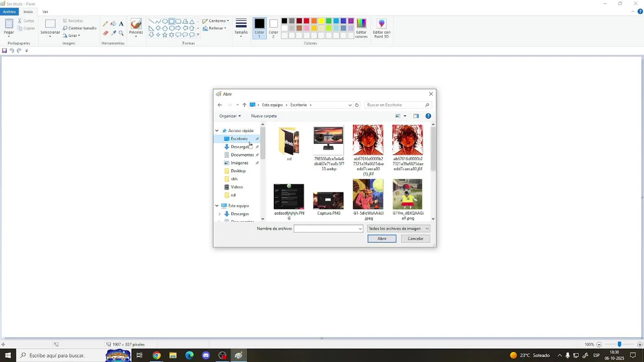This screenshot has width=644, height=362.
Task: Click the Cancelar button in dialog
Action: [416, 239]
